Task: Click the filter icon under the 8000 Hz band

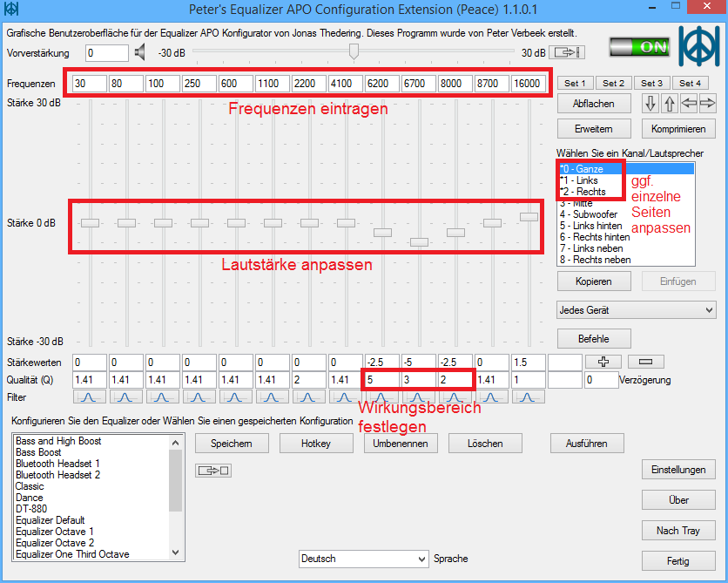Action: 455,397
